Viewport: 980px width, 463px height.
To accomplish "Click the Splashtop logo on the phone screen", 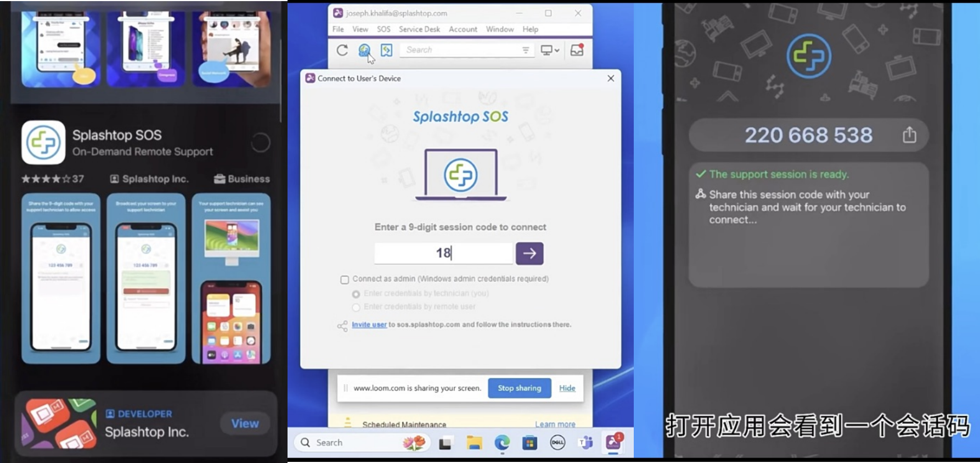I will pos(809,56).
